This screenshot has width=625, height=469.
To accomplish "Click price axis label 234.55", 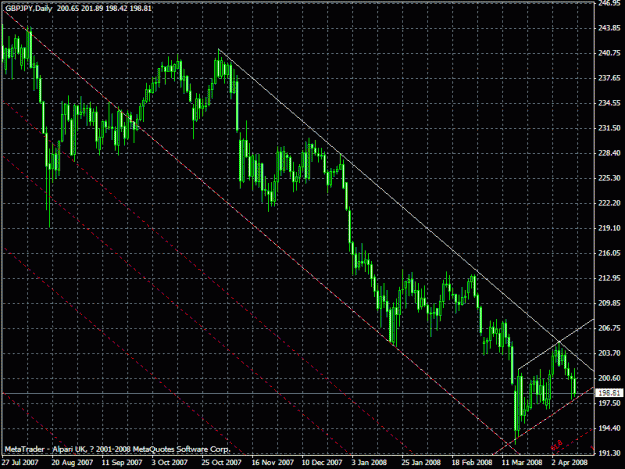I will tap(609, 103).
